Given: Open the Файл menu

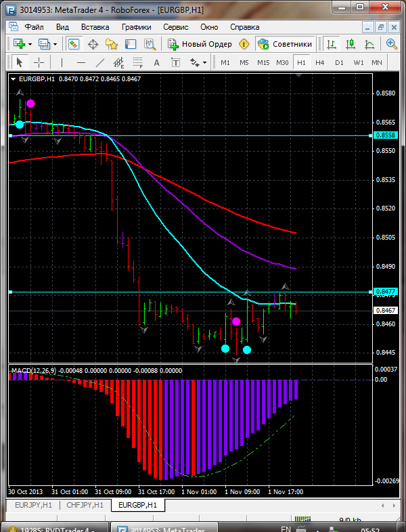Looking at the screenshot, I should 34,27.
